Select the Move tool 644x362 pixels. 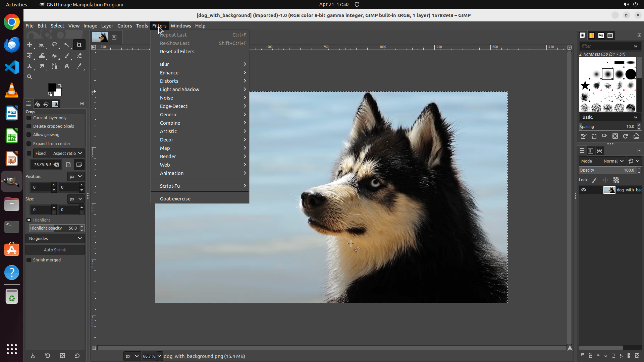[x=30, y=45]
